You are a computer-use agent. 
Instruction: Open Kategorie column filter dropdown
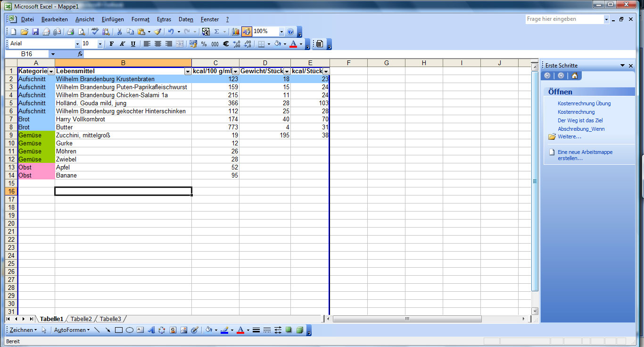[51, 71]
